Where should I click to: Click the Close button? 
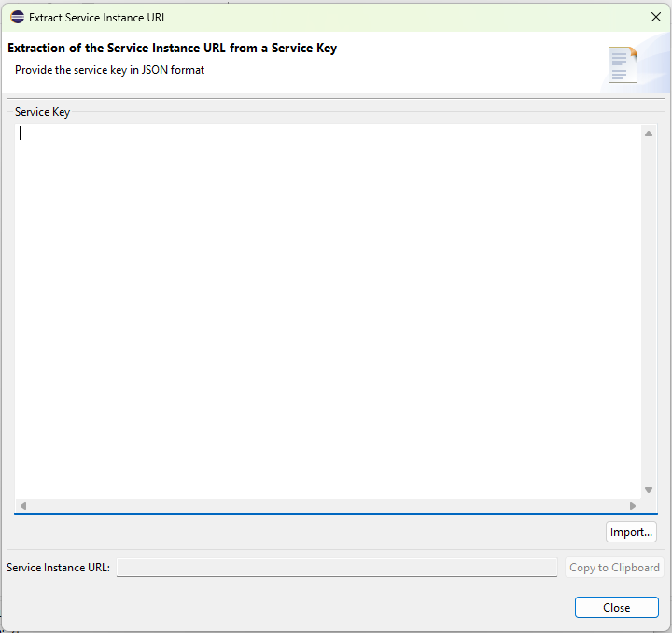click(616, 607)
